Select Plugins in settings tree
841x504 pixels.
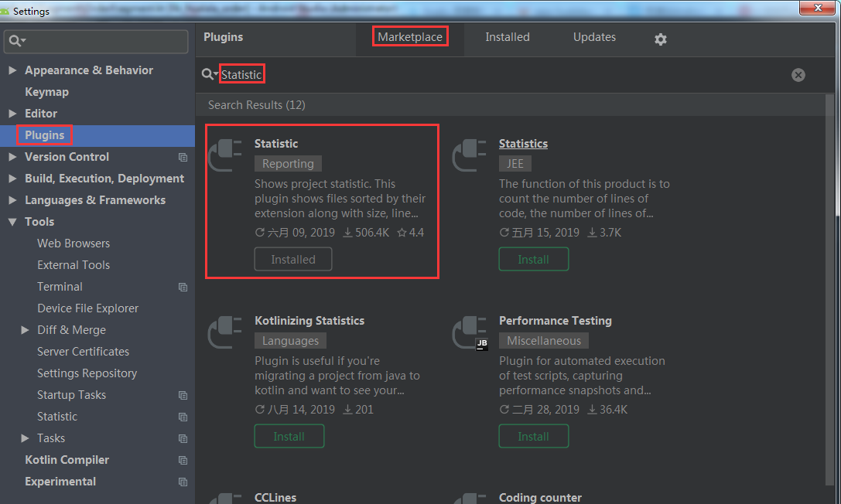45,135
